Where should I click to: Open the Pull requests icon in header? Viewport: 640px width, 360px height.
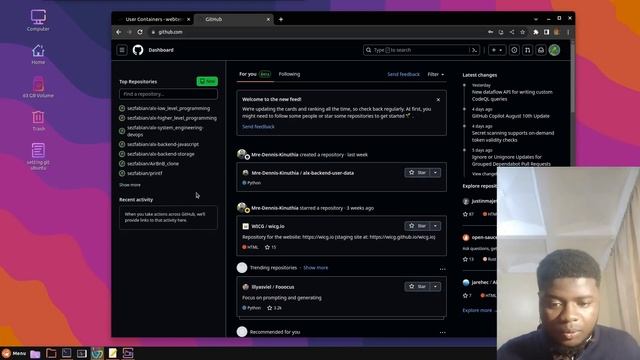tap(527, 50)
